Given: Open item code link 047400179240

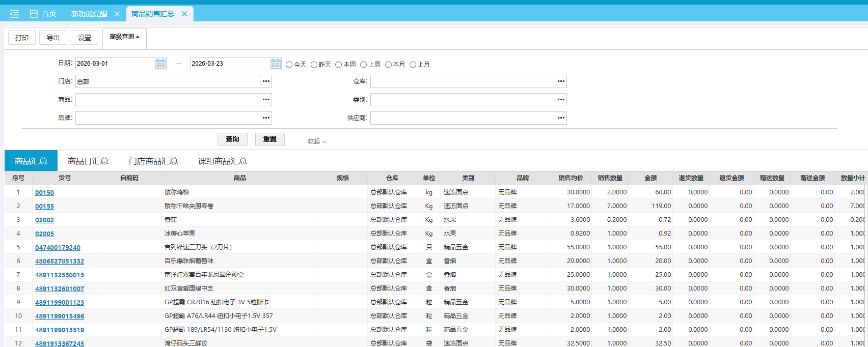Looking at the screenshot, I should (58, 248).
